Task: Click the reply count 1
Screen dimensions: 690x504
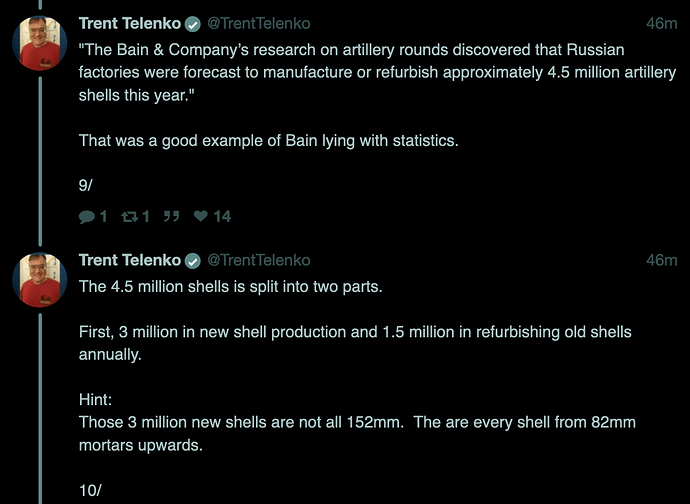Action: (x=103, y=216)
